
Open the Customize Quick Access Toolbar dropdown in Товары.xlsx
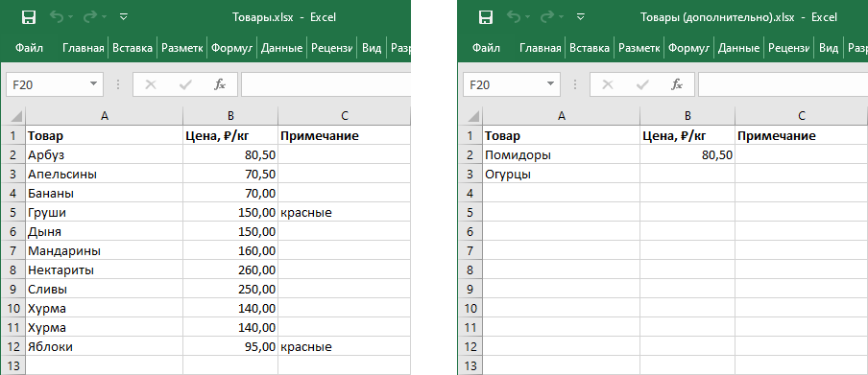pyautogui.click(x=124, y=17)
